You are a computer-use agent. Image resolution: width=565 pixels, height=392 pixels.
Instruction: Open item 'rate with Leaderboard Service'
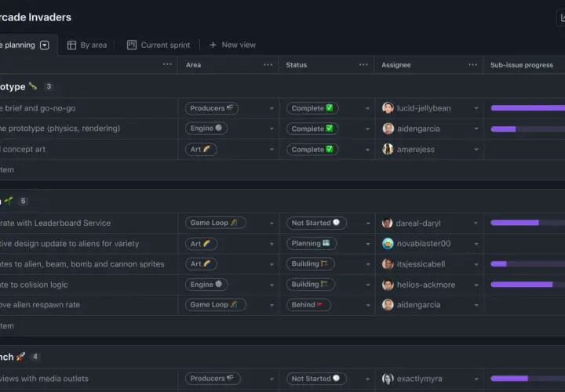[55, 223]
